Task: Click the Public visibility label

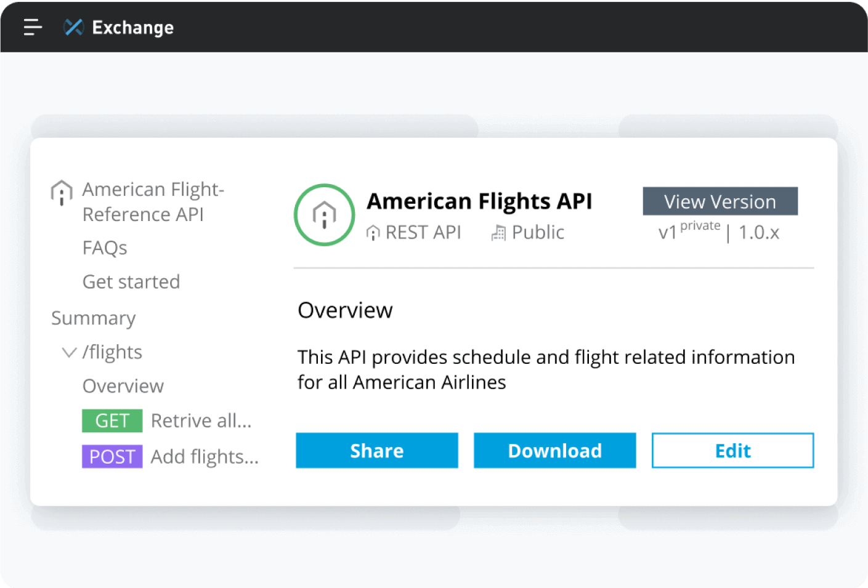Action: pyautogui.click(x=538, y=232)
